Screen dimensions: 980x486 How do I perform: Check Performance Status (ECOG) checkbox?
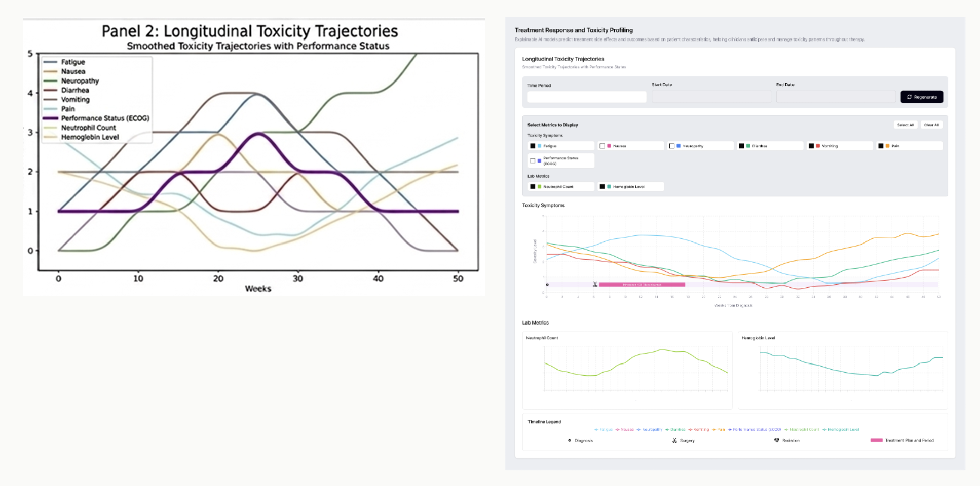[x=533, y=161]
